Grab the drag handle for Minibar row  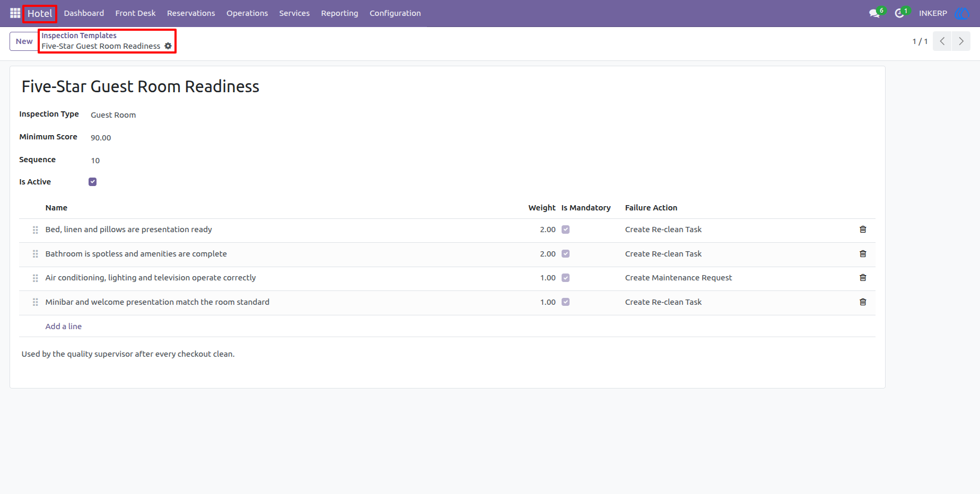(36, 302)
